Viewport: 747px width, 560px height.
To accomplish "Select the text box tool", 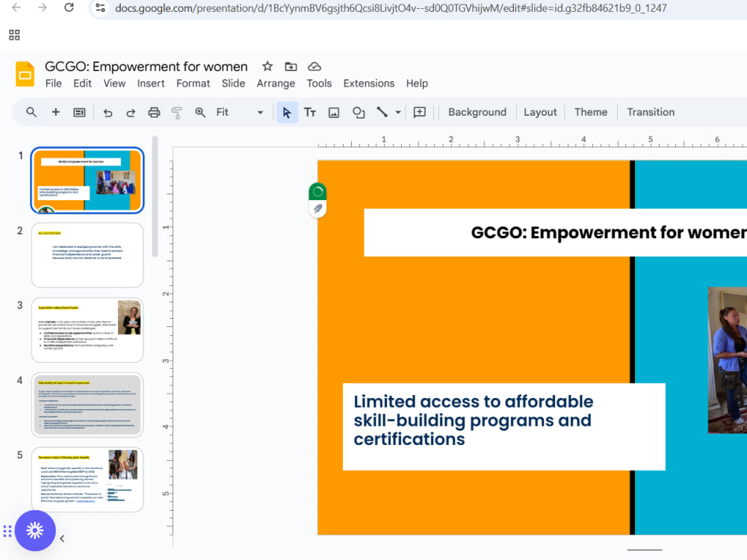I will [310, 113].
